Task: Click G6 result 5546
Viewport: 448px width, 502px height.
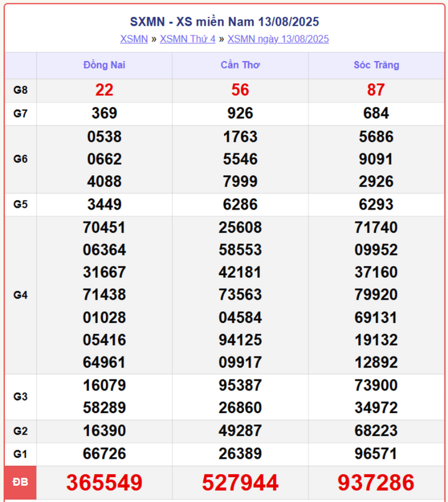Action: (240, 159)
